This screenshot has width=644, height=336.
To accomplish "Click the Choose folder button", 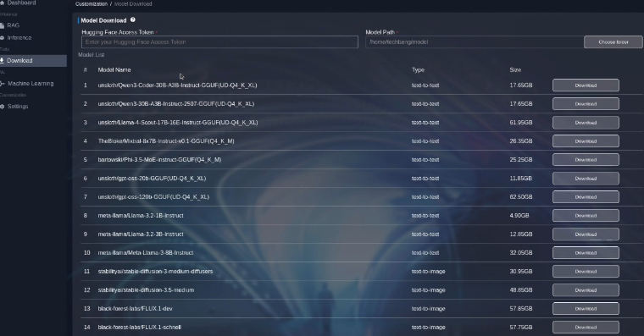I will click(x=613, y=41).
